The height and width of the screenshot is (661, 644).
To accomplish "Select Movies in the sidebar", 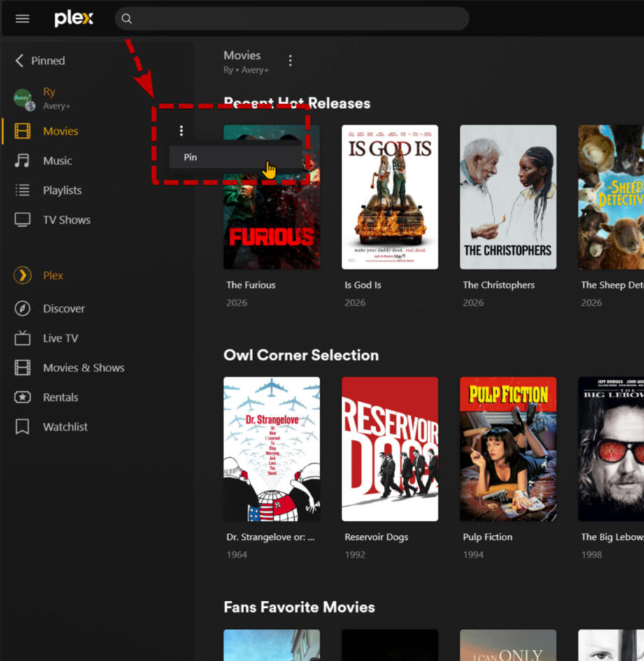I will [x=61, y=131].
